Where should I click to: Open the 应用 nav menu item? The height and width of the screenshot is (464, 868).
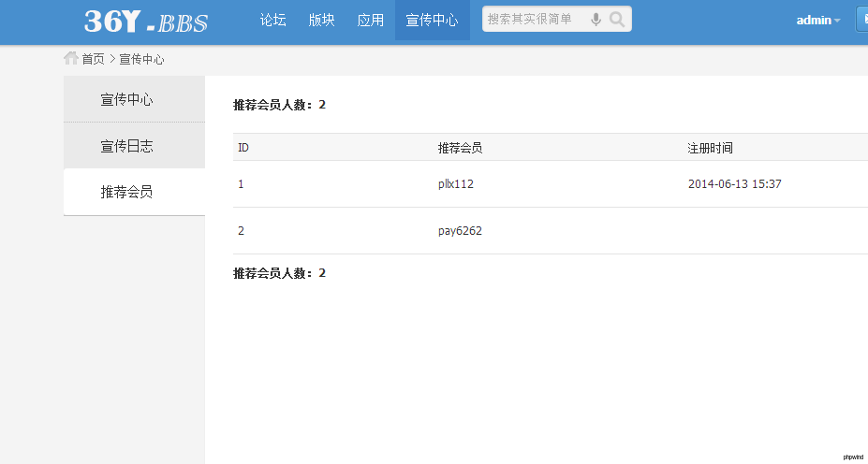(x=370, y=20)
